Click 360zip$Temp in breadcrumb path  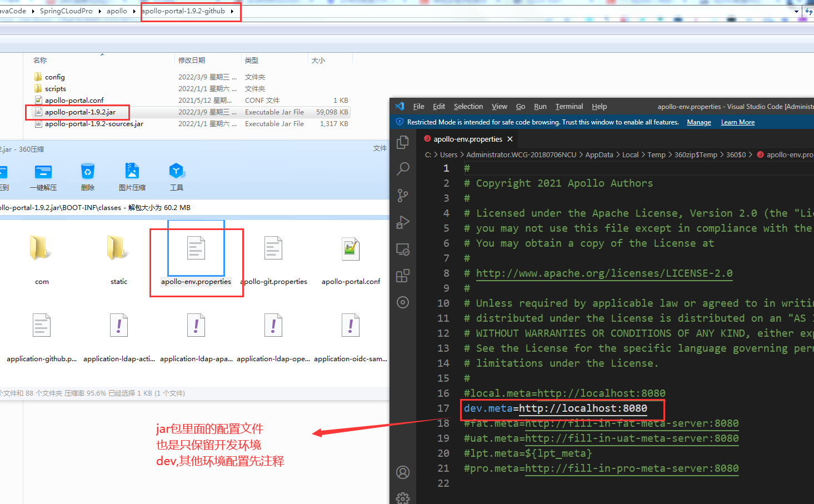point(696,155)
